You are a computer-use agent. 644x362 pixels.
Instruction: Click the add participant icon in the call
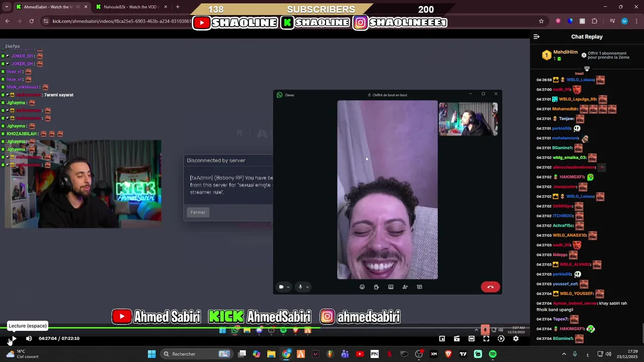click(405, 287)
